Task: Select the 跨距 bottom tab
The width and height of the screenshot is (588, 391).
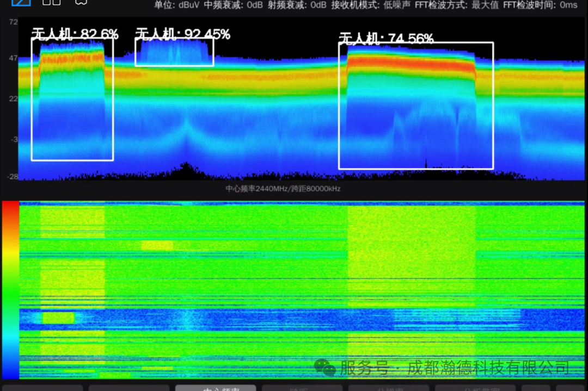Action: point(302,388)
